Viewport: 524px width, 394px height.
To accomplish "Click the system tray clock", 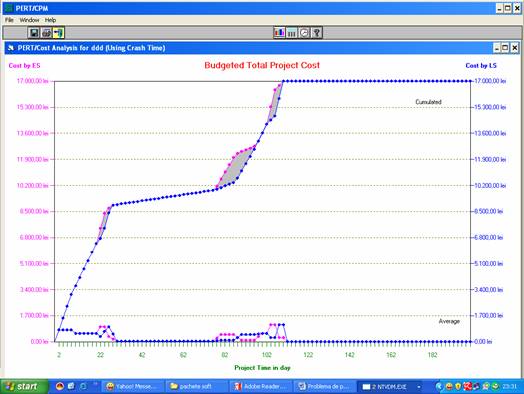I will point(509,387).
